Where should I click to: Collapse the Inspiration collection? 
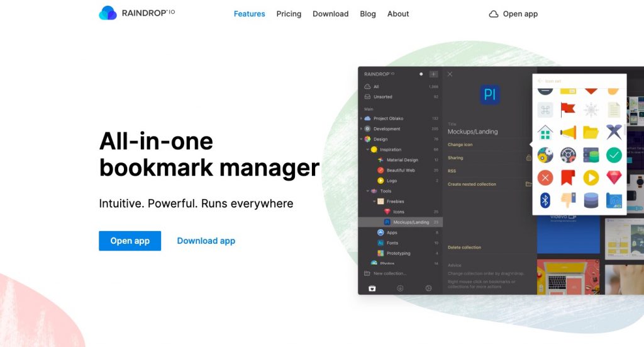pyautogui.click(x=367, y=150)
